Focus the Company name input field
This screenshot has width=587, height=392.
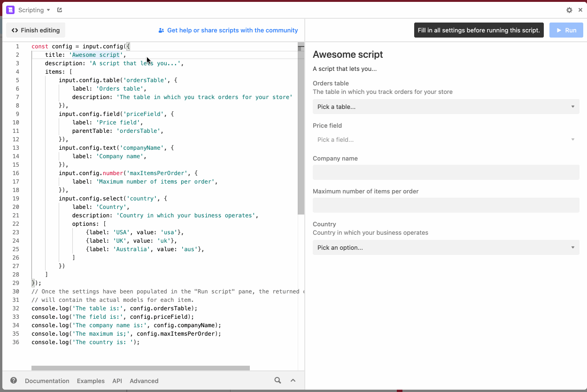(x=446, y=172)
